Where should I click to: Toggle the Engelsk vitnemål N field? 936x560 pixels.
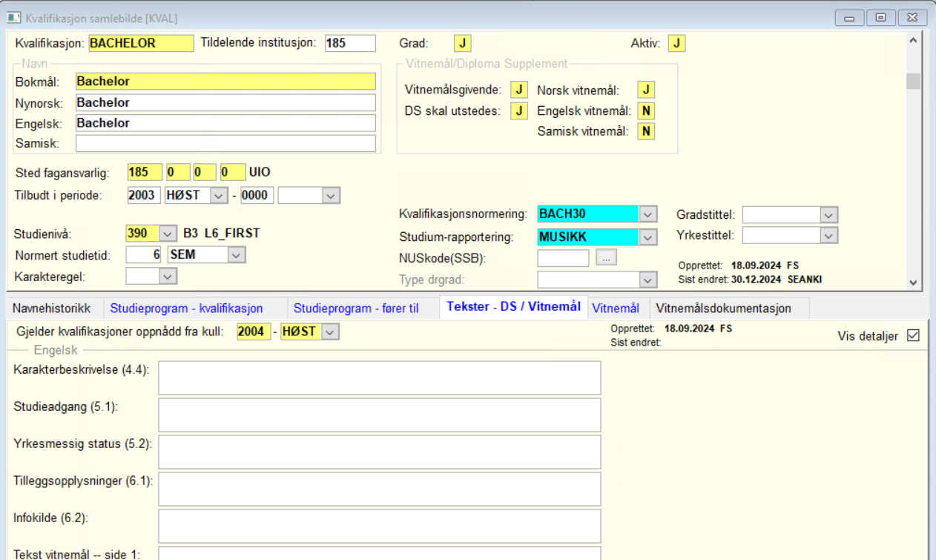(x=647, y=111)
